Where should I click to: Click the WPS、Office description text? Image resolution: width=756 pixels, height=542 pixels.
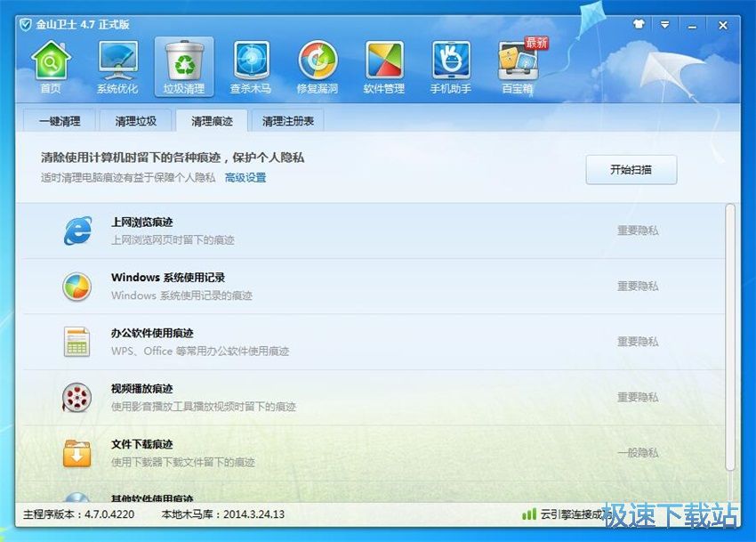[x=200, y=351]
